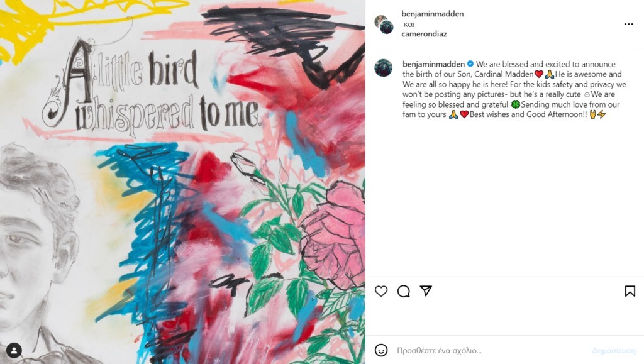Click the caption text about Cardinal Madden
This screenshot has width=644, height=364.
(514, 89)
